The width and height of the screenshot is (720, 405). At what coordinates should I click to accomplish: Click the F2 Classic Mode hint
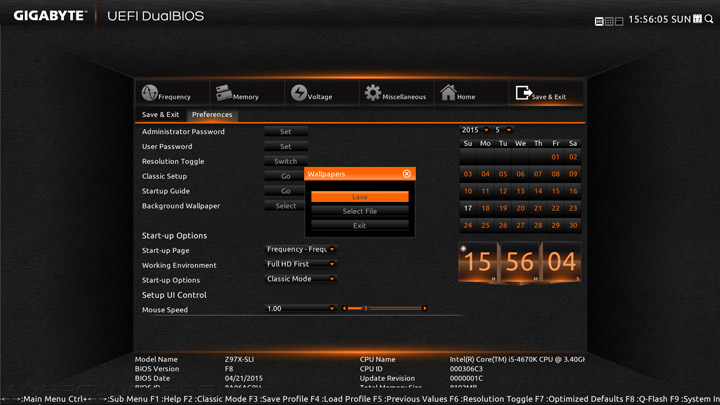pyautogui.click(x=216, y=399)
